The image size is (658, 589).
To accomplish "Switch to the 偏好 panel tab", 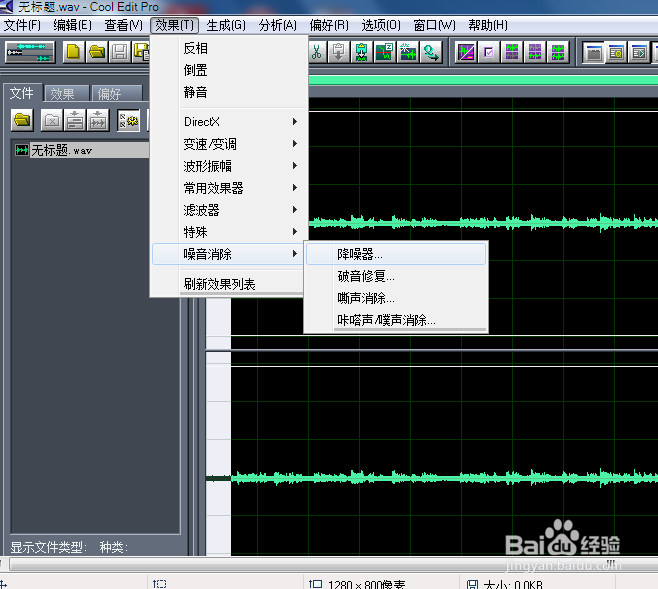I will (x=116, y=94).
